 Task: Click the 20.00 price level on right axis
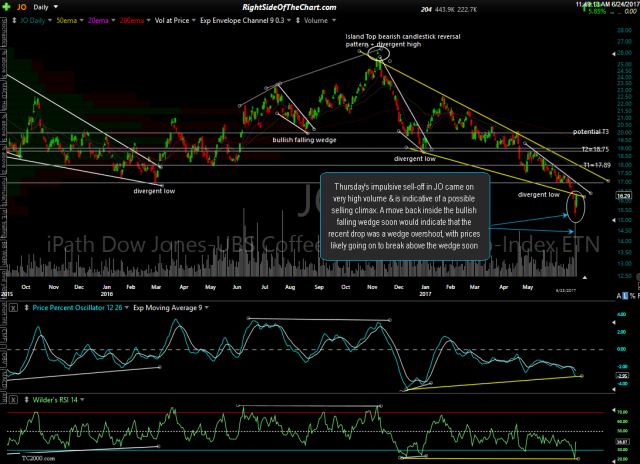624,133
